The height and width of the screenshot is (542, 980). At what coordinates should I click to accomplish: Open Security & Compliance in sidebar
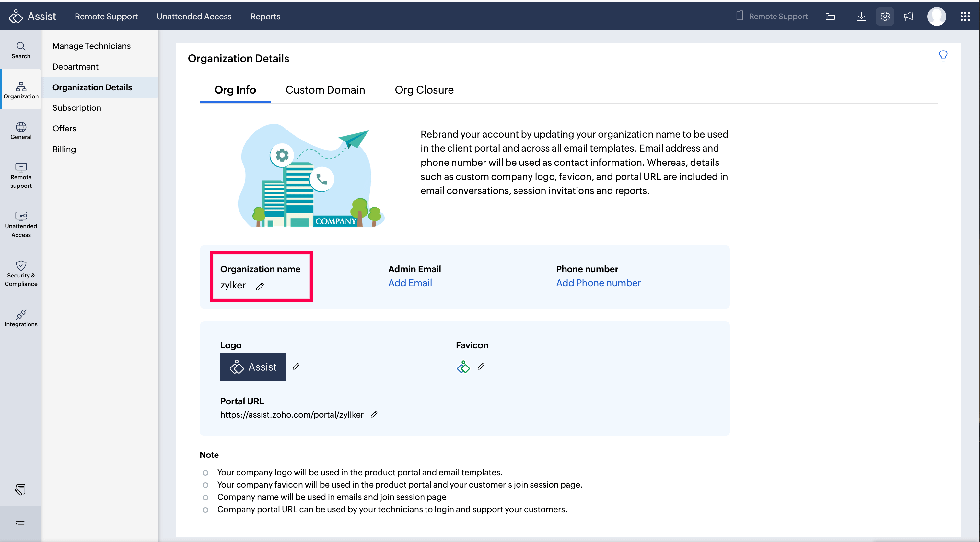click(21, 273)
